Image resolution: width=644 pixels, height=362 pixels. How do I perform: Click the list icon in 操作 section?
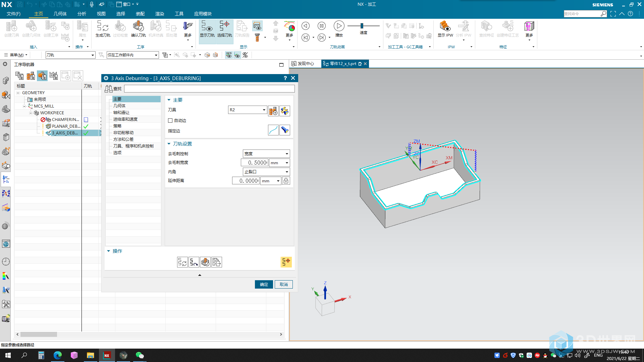point(216,262)
